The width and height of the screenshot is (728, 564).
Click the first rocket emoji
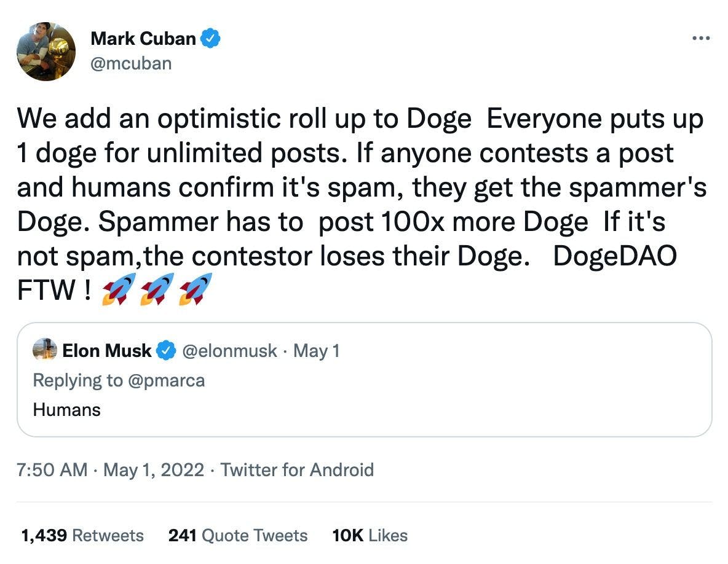pyautogui.click(x=119, y=289)
